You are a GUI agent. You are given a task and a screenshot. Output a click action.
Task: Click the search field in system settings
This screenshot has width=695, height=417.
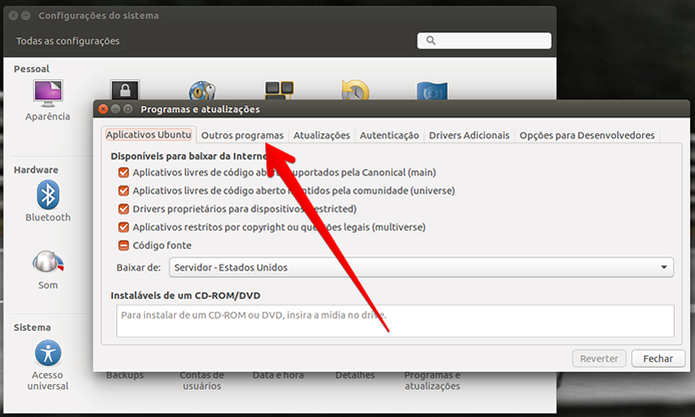pyautogui.click(x=484, y=40)
